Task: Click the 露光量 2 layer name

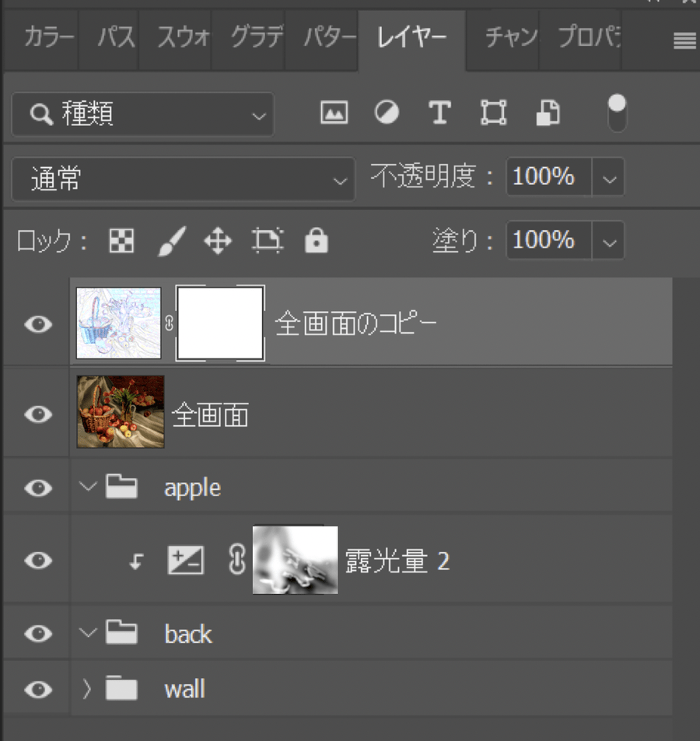Action: coord(397,561)
